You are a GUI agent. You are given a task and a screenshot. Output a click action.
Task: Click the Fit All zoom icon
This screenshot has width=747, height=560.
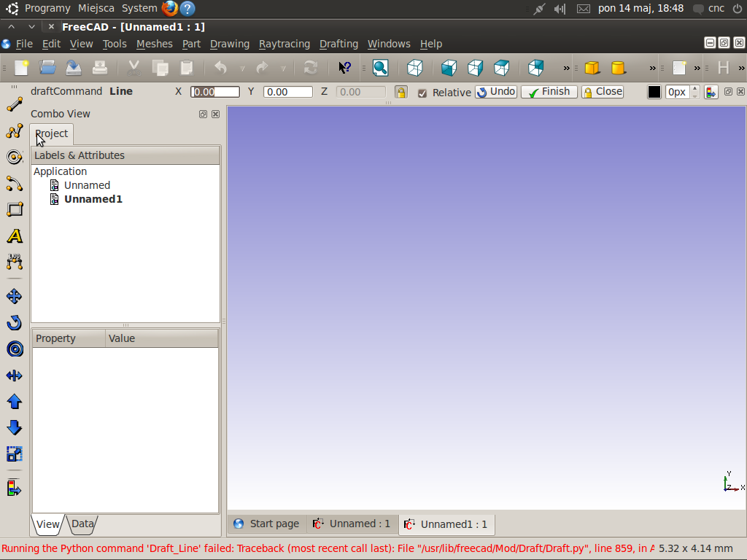pyautogui.click(x=380, y=68)
